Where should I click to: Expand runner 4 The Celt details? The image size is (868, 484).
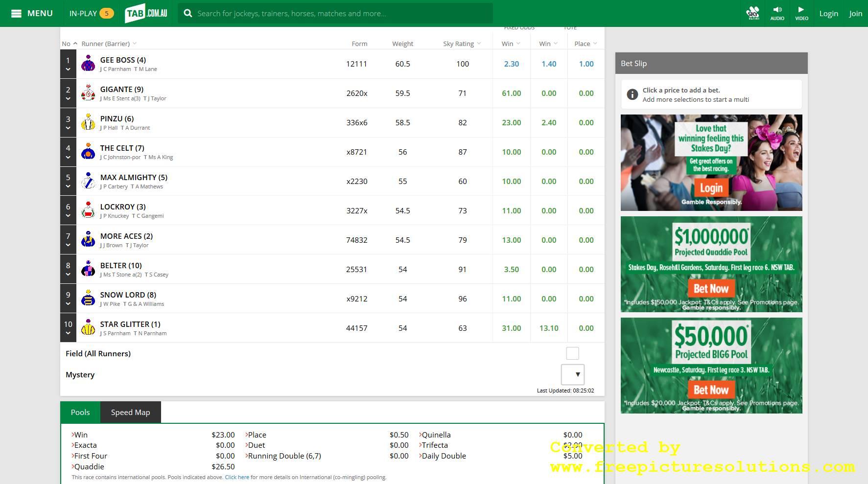(68, 157)
